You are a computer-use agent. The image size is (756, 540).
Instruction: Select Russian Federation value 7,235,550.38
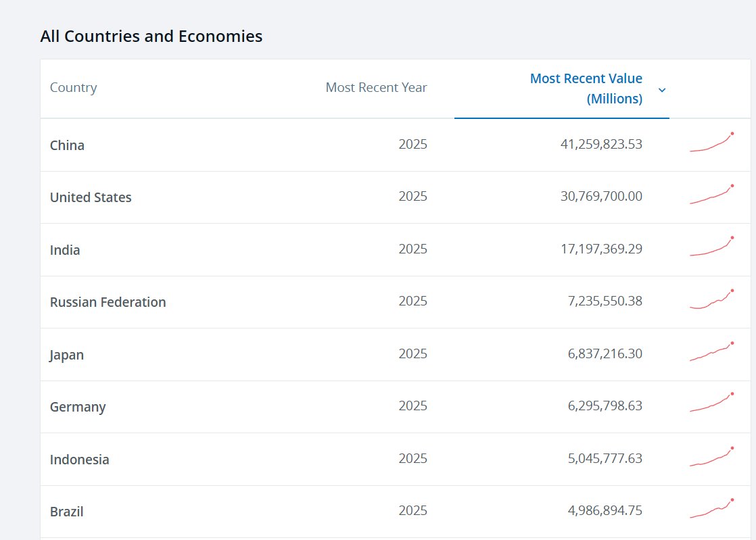(x=605, y=301)
